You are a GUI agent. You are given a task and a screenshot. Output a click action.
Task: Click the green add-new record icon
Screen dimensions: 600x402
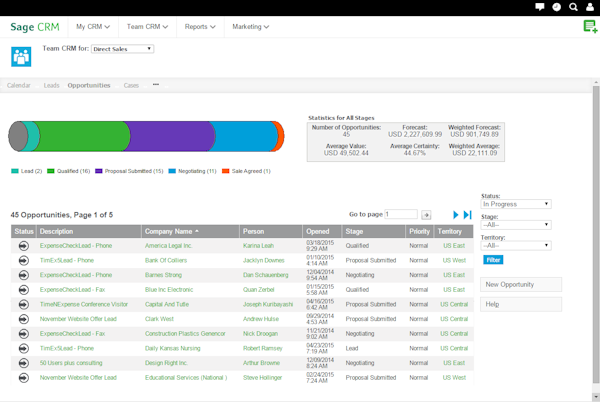(x=590, y=27)
